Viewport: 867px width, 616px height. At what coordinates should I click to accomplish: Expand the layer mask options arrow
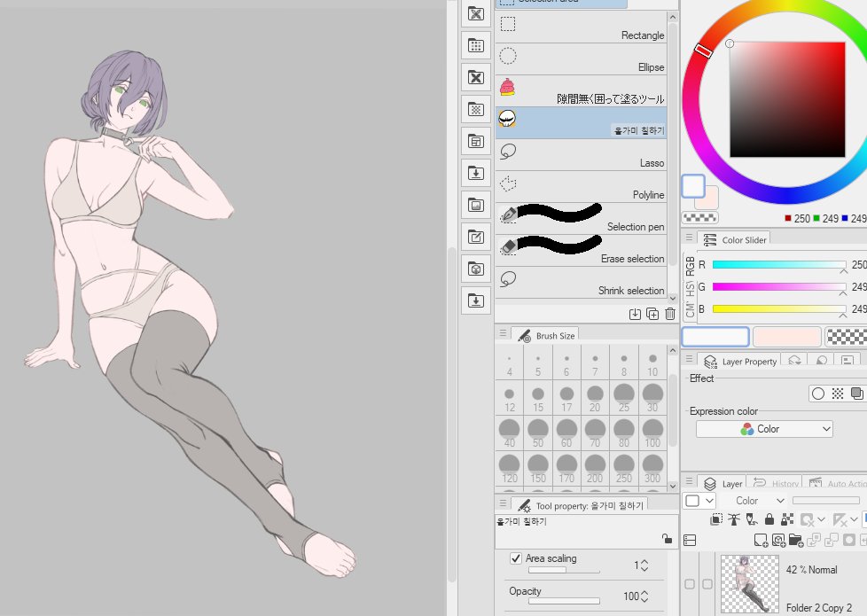(x=821, y=519)
